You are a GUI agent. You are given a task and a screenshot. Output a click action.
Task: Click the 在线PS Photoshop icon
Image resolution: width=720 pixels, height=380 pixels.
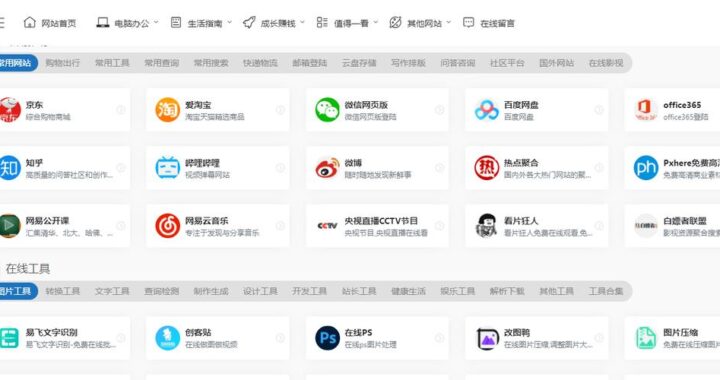pyautogui.click(x=327, y=338)
